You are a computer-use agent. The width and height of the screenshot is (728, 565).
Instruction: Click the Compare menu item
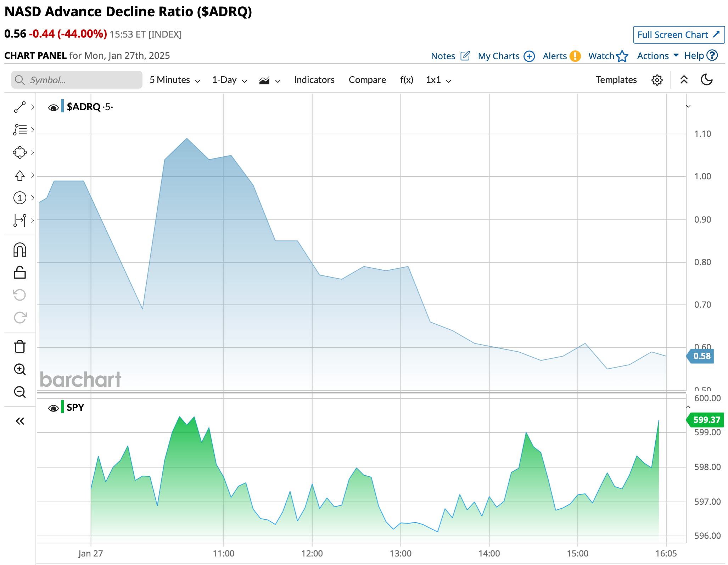pyautogui.click(x=367, y=80)
